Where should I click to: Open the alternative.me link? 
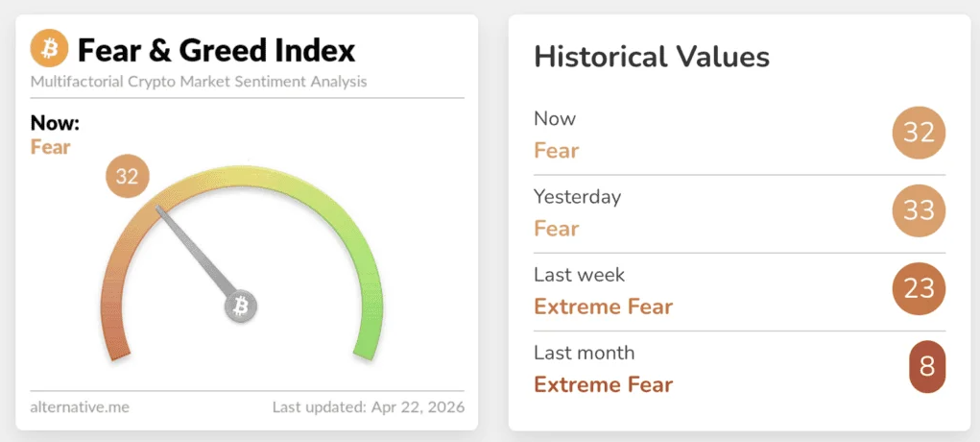coord(80,407)
